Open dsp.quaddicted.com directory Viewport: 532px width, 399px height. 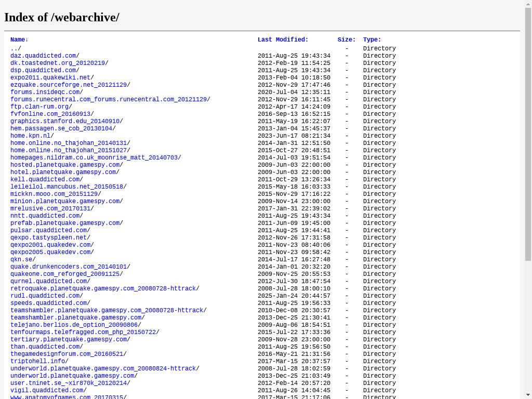43,70
